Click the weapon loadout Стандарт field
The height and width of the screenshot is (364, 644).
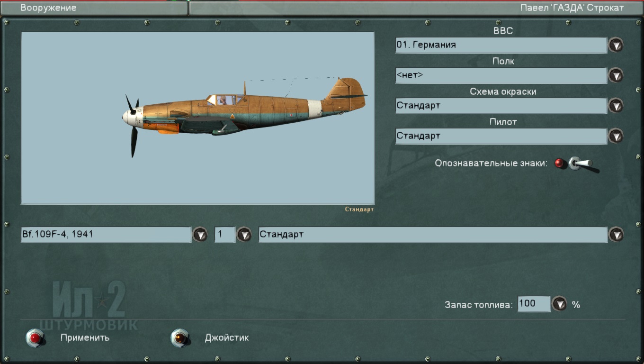point(433,235)
